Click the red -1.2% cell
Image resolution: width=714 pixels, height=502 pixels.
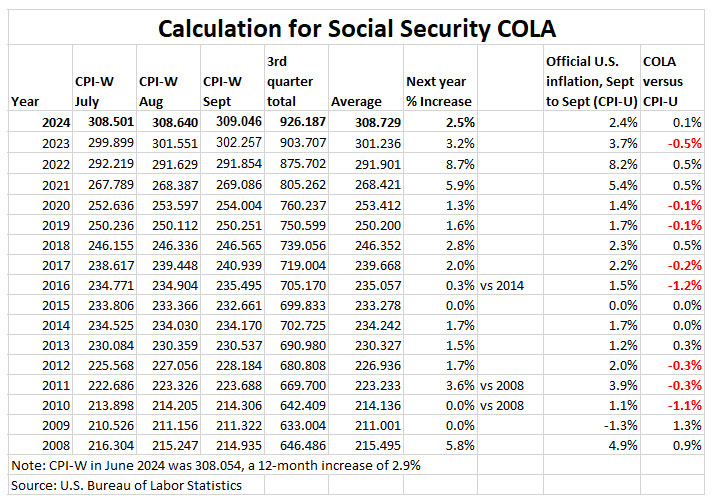coord(686,284)
